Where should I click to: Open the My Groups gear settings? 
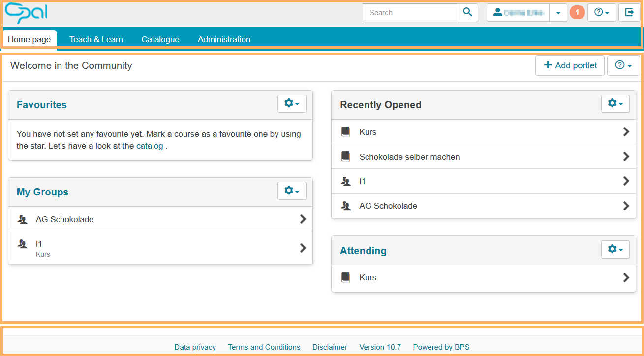[292, 191]
